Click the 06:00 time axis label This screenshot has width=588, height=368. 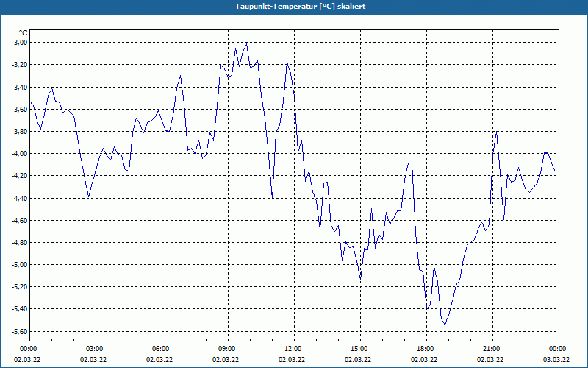click(x=162, y=349)
